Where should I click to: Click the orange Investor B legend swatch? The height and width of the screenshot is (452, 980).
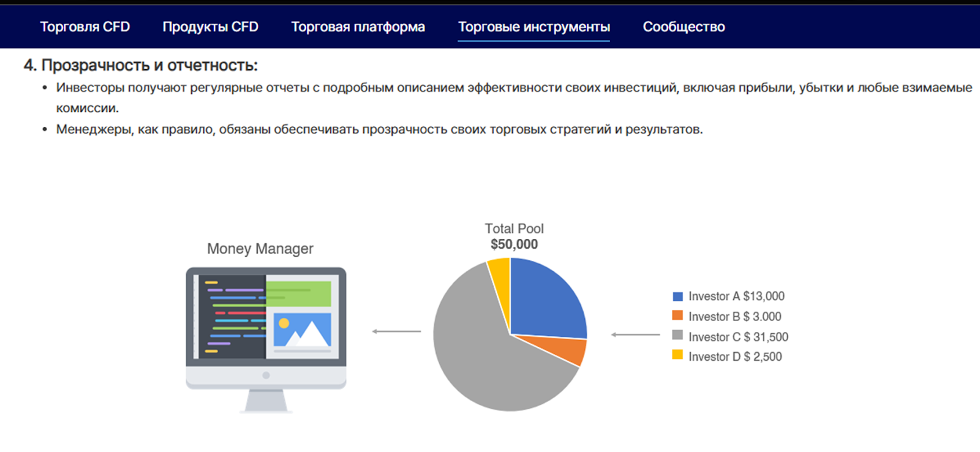[677, 315]
